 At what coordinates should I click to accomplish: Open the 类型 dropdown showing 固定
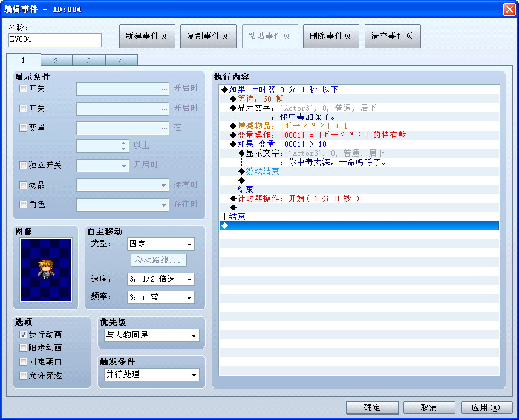(161, 244)
